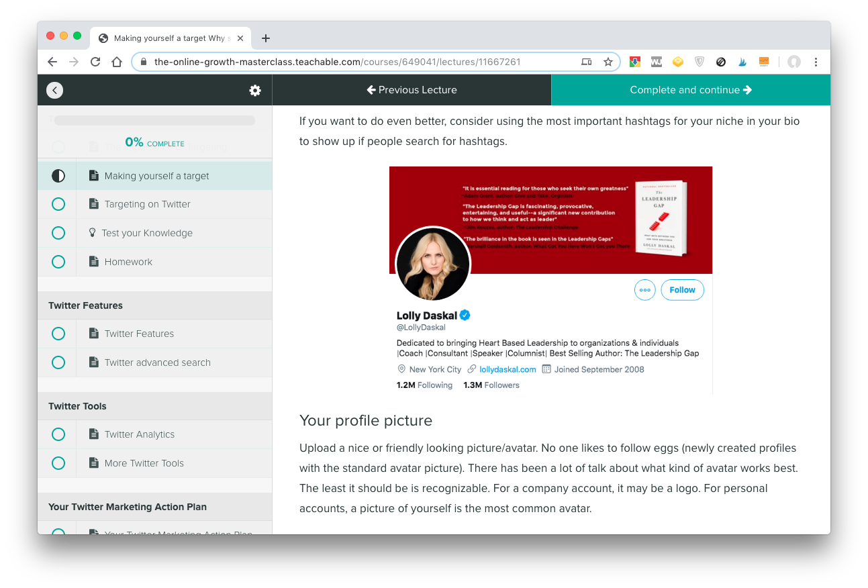Viewport: 868px width, 588px height.
Task: Open Twitter advanced search lecture
Action: [x=155, y=362]
